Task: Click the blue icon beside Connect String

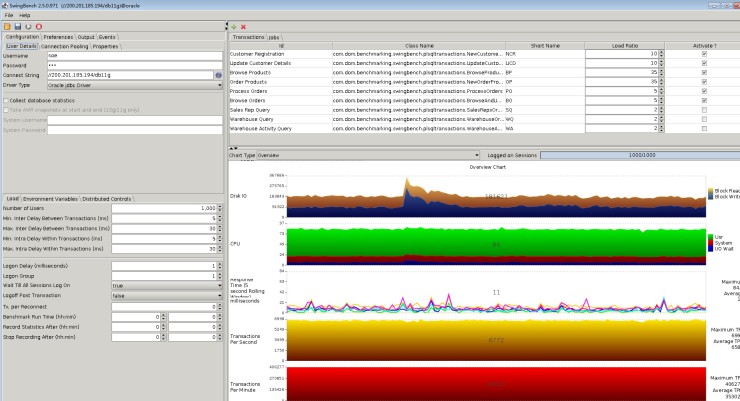Action: point(219,75)
